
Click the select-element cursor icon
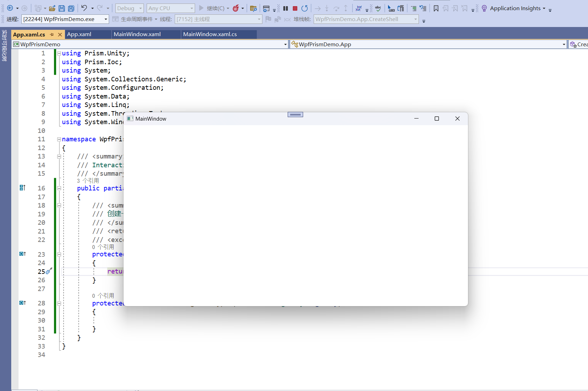(x=391, y=8)
